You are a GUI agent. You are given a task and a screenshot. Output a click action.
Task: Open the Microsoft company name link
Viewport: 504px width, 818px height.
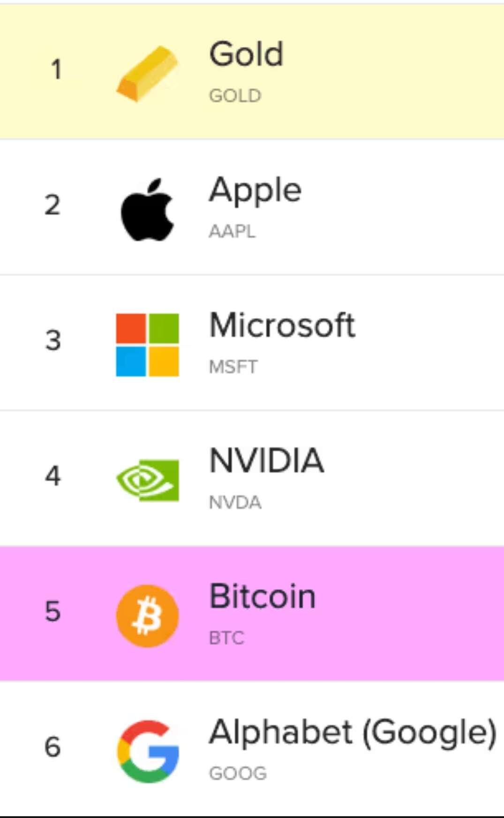282,325
